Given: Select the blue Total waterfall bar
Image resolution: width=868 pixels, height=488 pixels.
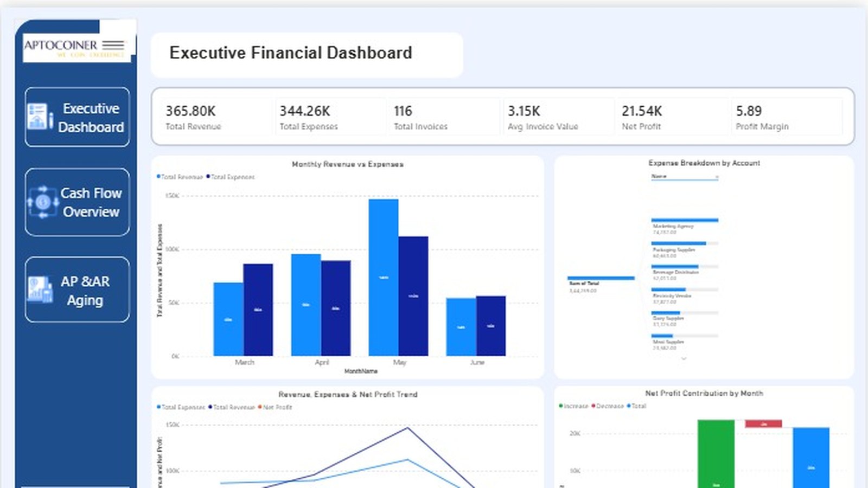Looking at the screenshot, I should pos(811,458).
